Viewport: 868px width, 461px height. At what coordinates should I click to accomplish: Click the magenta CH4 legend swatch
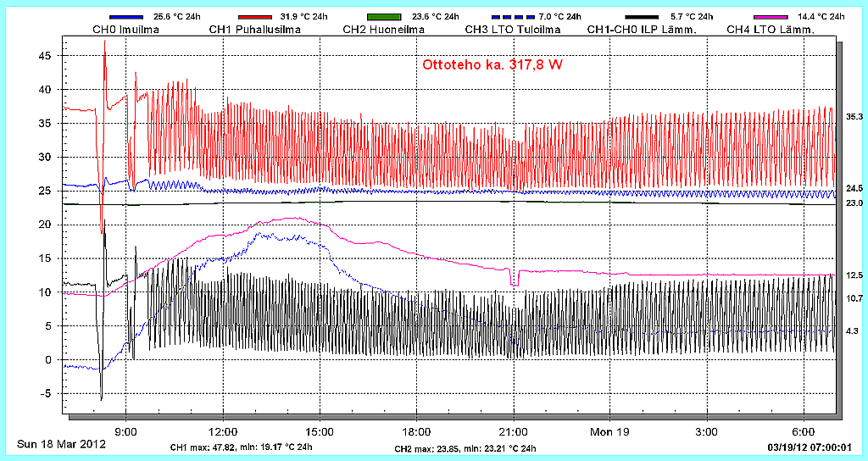point(771,18)
